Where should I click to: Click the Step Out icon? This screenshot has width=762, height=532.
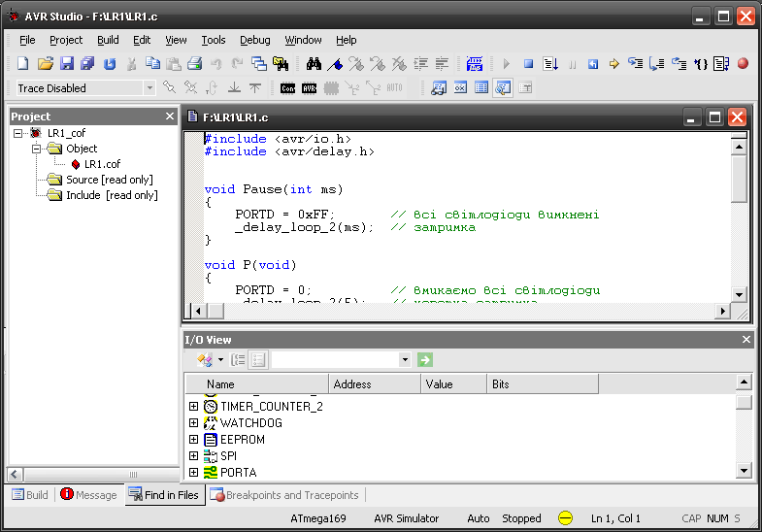click(679, 64)
